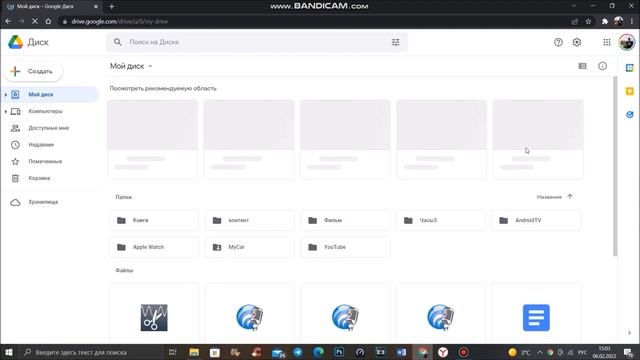Open the taskbar clock and date

[604, 352]
